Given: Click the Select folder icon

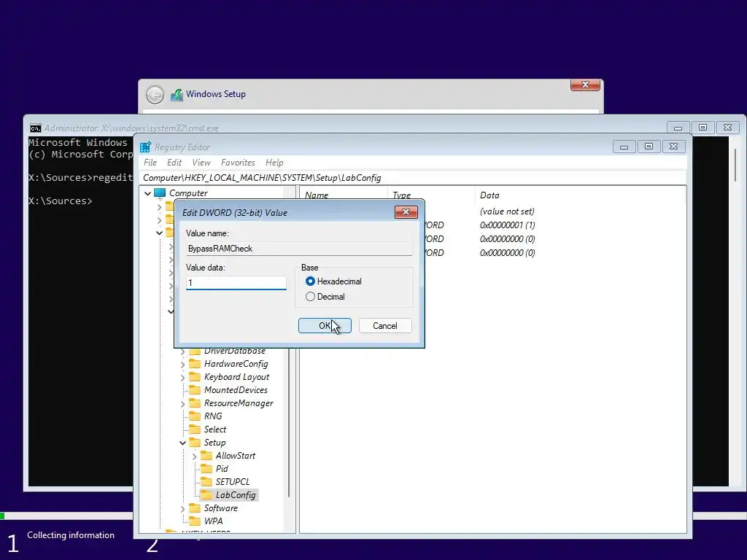Looking at the screenshot, I should (x=194, y=429).
